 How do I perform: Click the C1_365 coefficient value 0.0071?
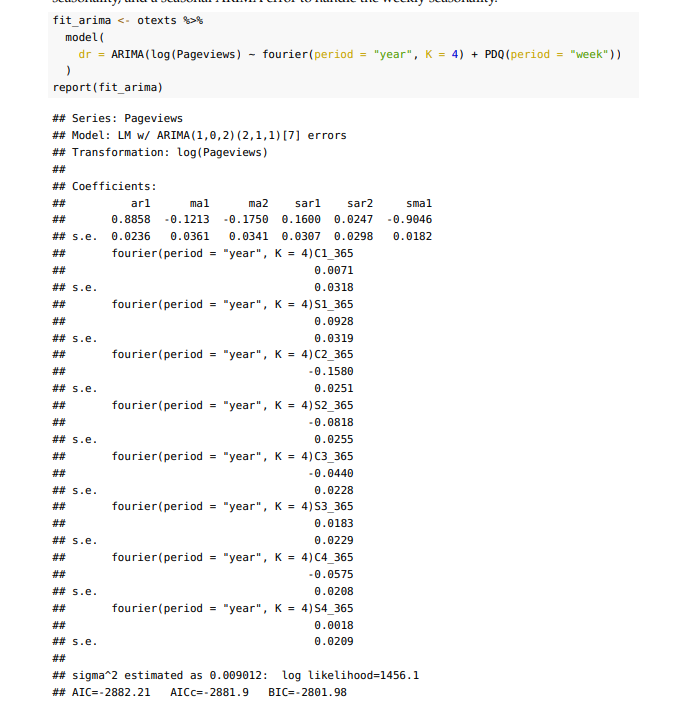click(334, 271)
